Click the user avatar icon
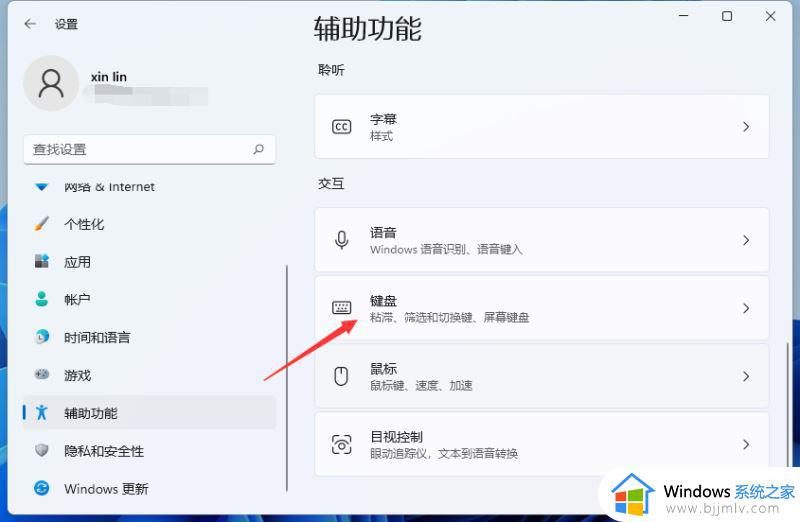Screen dimensions: 800x522 click(x=51, y=83)
